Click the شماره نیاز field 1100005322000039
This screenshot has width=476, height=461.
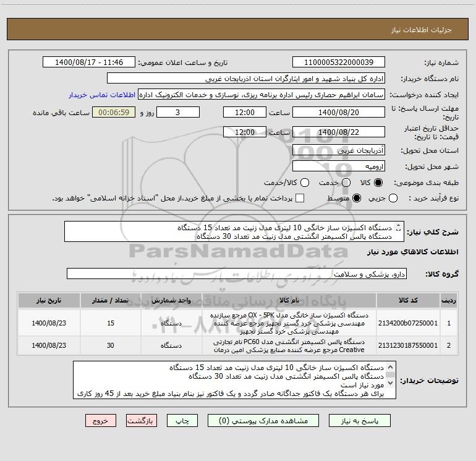[x=339, y=62]
